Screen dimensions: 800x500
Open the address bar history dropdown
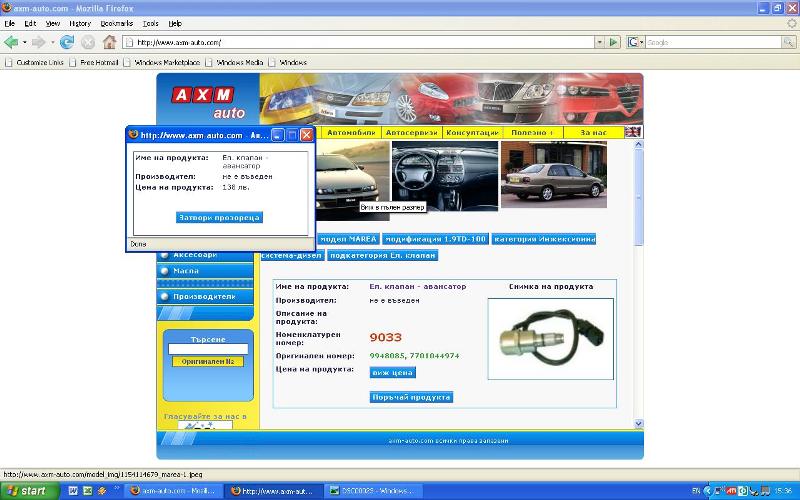[600, 42]
